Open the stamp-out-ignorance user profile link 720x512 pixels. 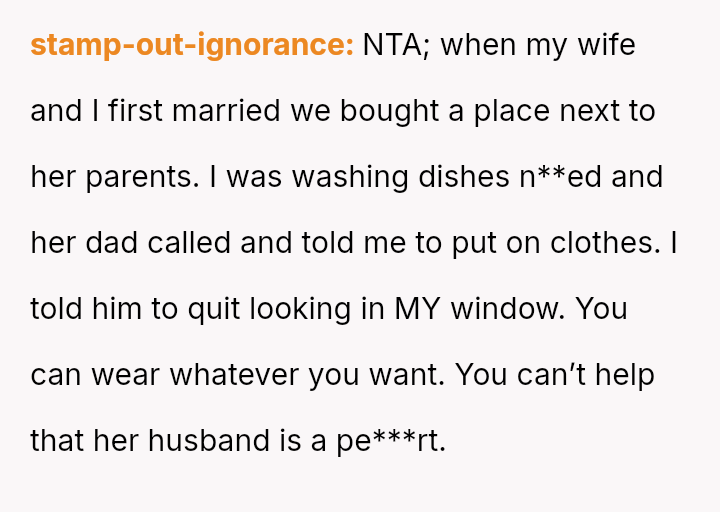click(191, 45)
